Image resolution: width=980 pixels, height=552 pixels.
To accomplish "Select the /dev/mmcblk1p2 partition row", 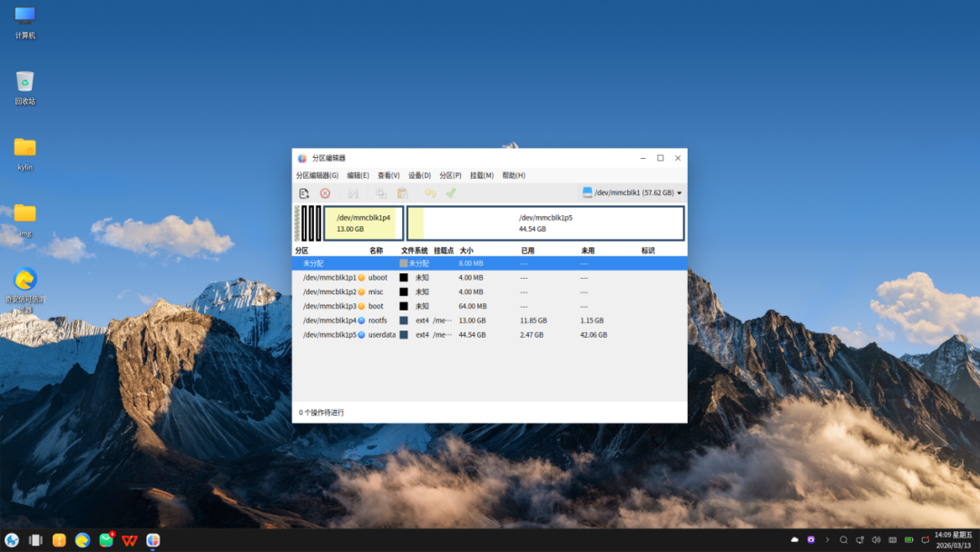I will [x=489, y=292].
